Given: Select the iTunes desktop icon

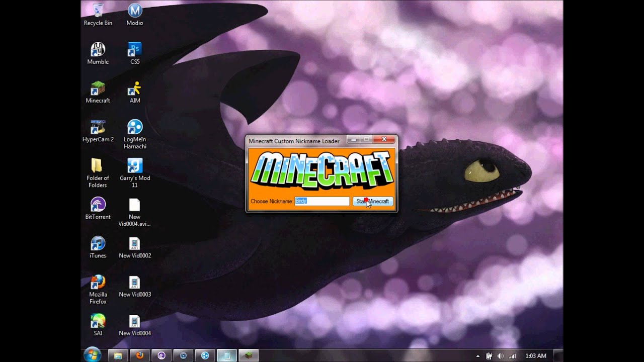Looking at the screenshot, I should click(x=98, y=247).
